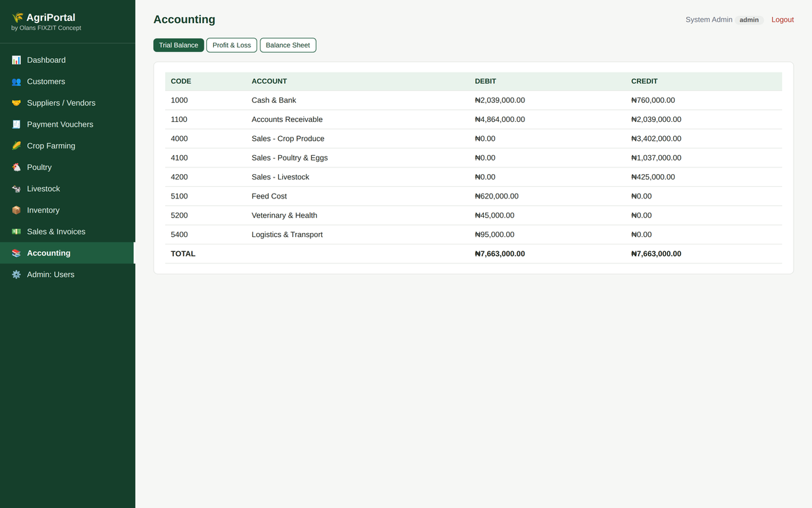Click the Logout link
The image size is (812, 508).
pyautogui.click(x=782, y=20)
